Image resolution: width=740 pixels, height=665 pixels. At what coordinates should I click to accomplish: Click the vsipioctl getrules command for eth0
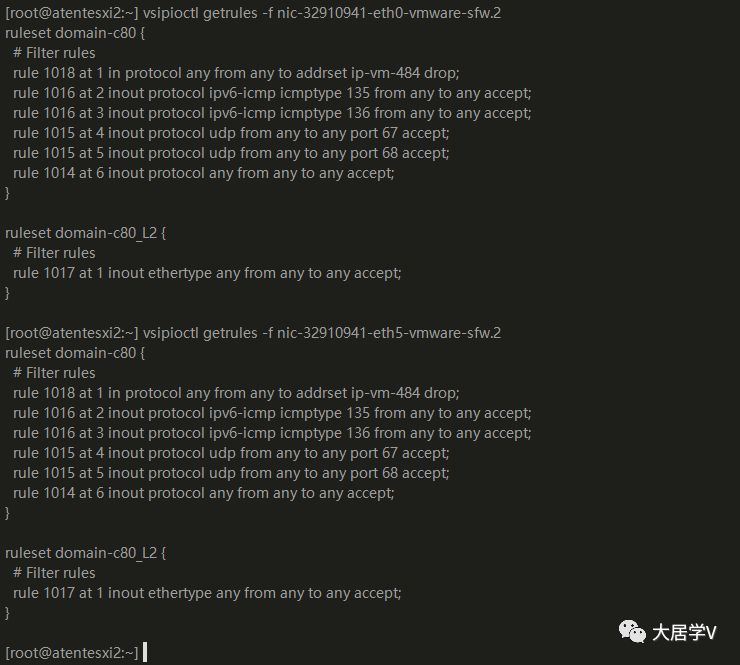[x=322, y=13]
